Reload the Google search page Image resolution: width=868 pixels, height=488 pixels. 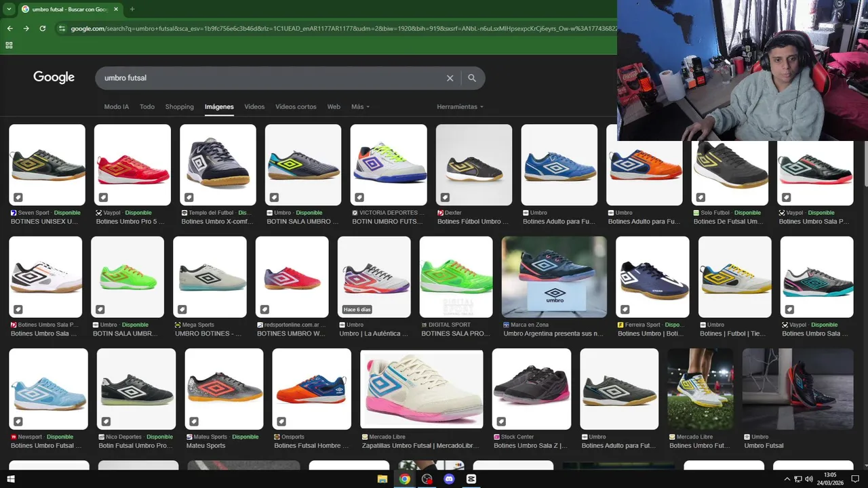[43, 28]
